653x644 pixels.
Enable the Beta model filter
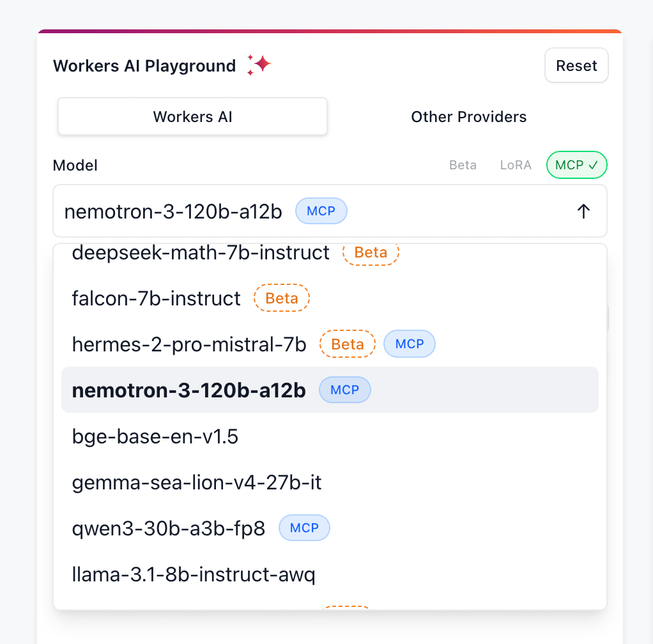coord(463,165)
